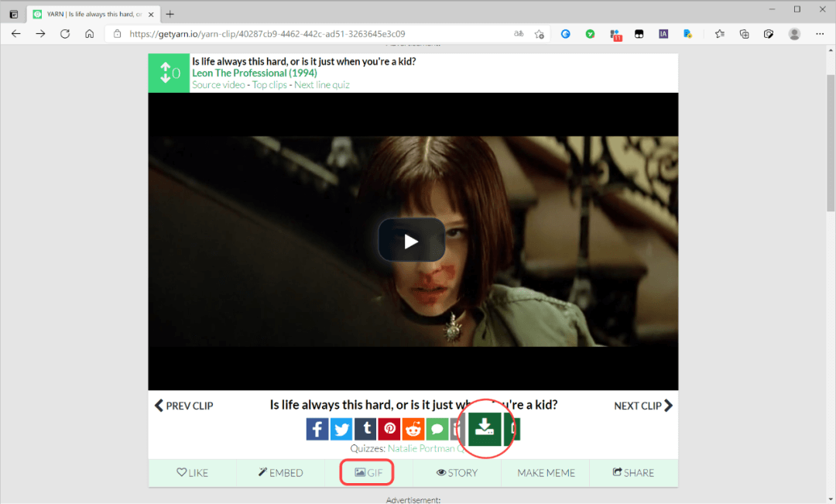The width and height of the screenshot is (836, 504).
Task: Reload the current page
Action: click(x=65, y=33)
